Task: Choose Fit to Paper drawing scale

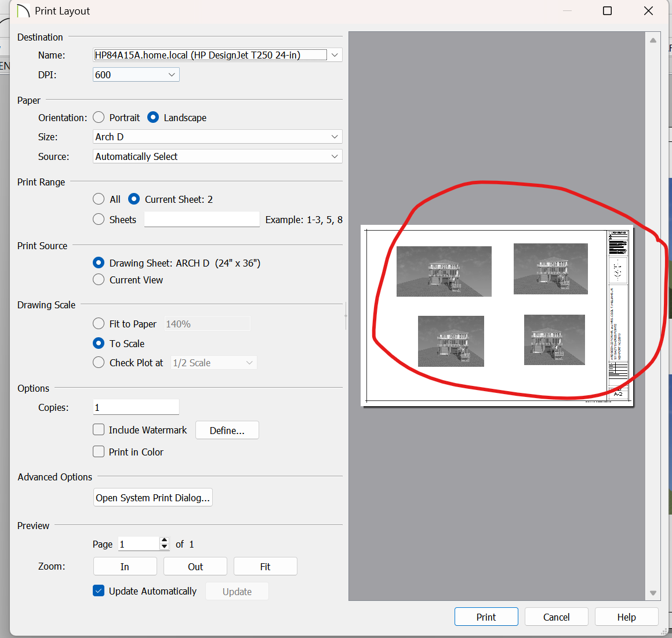Action: [x=99, y=324]
